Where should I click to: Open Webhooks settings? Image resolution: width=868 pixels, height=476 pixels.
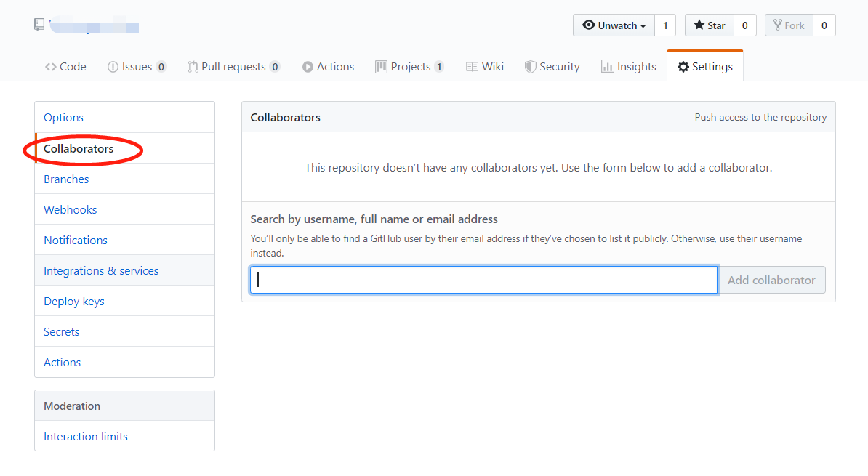(x=124, y=209)
